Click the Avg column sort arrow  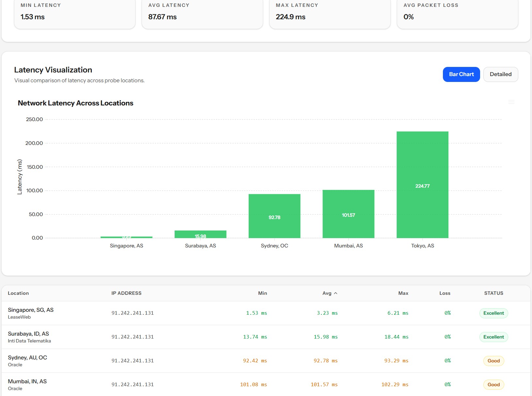[x=336, y=293]
